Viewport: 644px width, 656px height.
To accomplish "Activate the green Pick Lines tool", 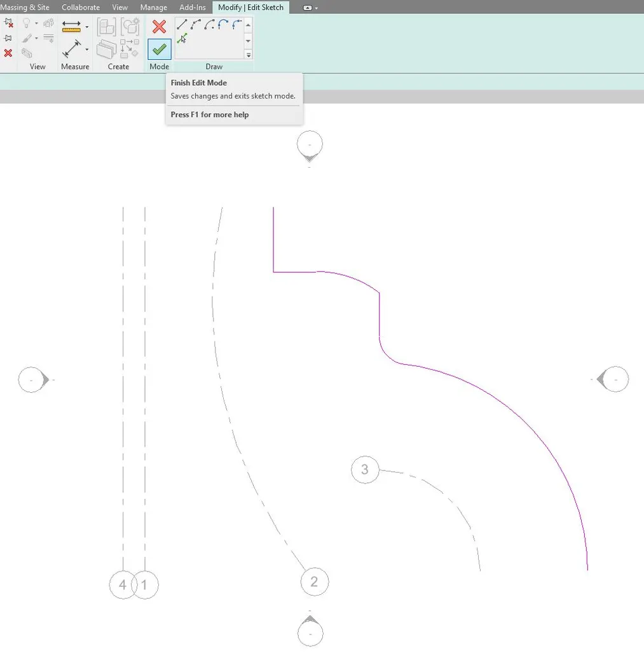I will [182, 39].
